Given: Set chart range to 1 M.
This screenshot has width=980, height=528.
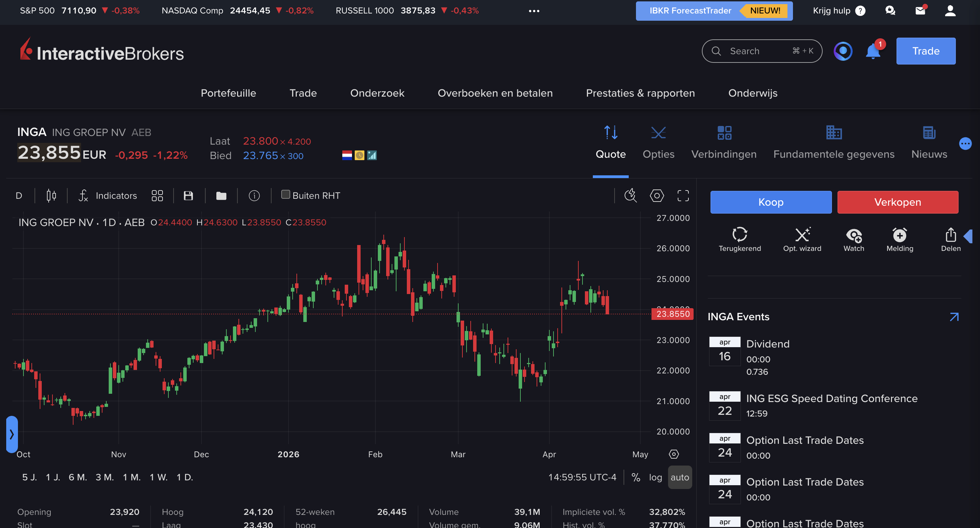Looking at the screenshot, I should [x=131, y=477].
